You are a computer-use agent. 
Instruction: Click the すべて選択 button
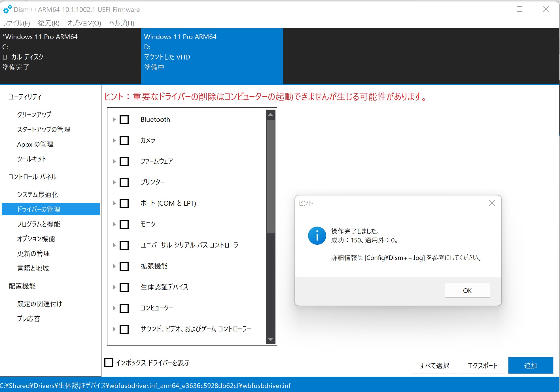tap(434, 365)
